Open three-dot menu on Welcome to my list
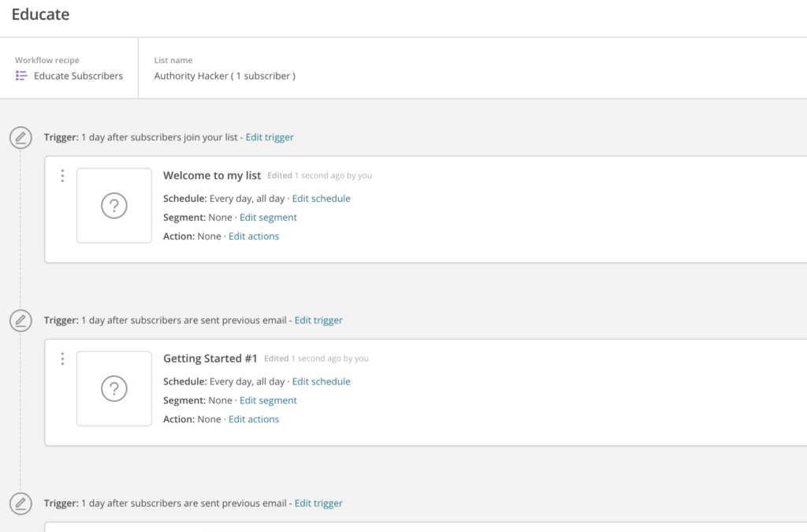The width and height of the screenshot is (807, 532). point(62,176)
